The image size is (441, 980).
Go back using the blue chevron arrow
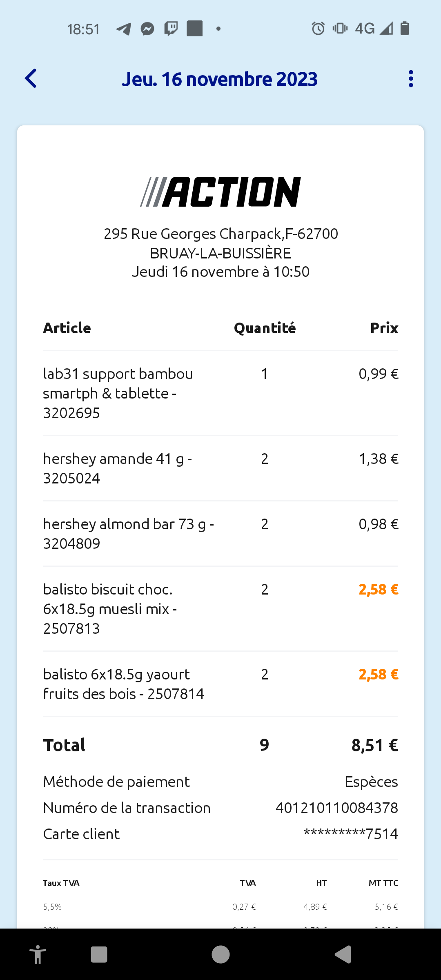coord(31,78)
